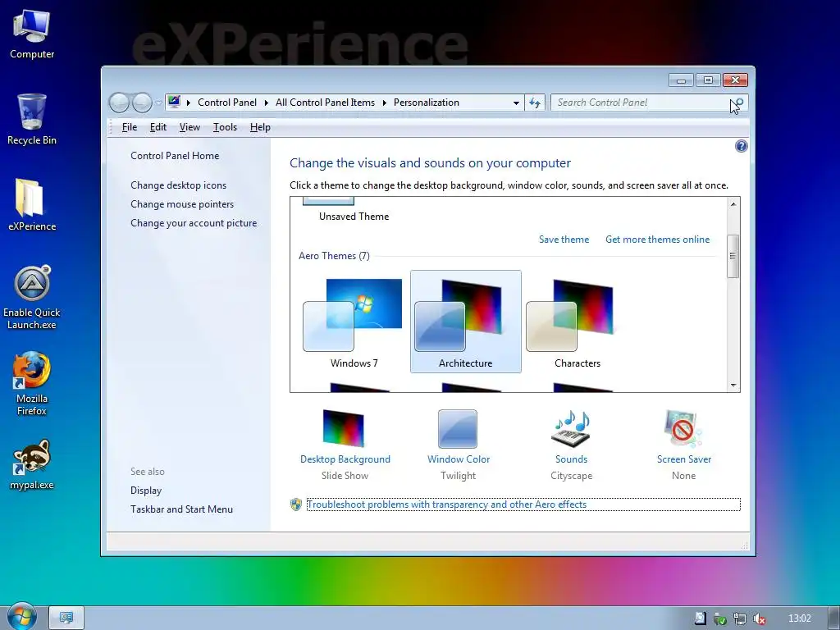Image resolution: width=840 pixels, height=630 pixels.
Task: Open the eXPerience folder on desktop
Action: [32, 204]
